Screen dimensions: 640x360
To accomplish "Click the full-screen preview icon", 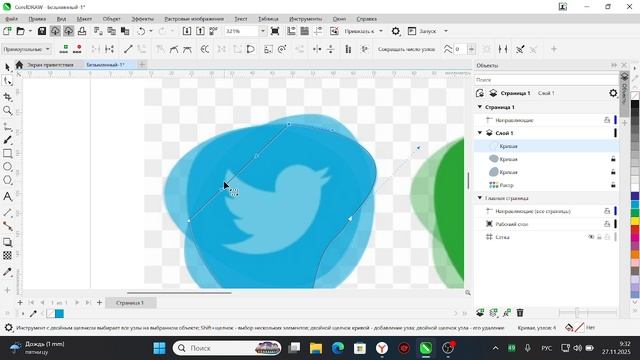I will (x=275, y=31).
